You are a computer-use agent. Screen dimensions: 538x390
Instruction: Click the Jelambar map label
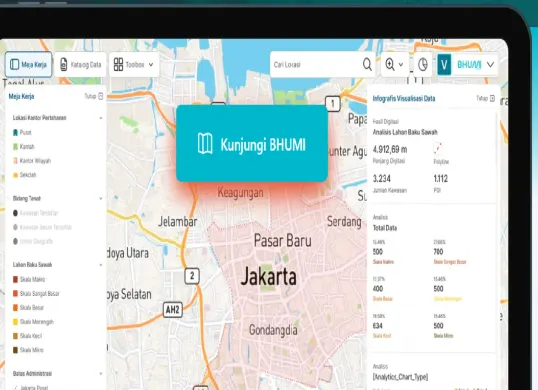pyautogui.click(x=178, y=222)
